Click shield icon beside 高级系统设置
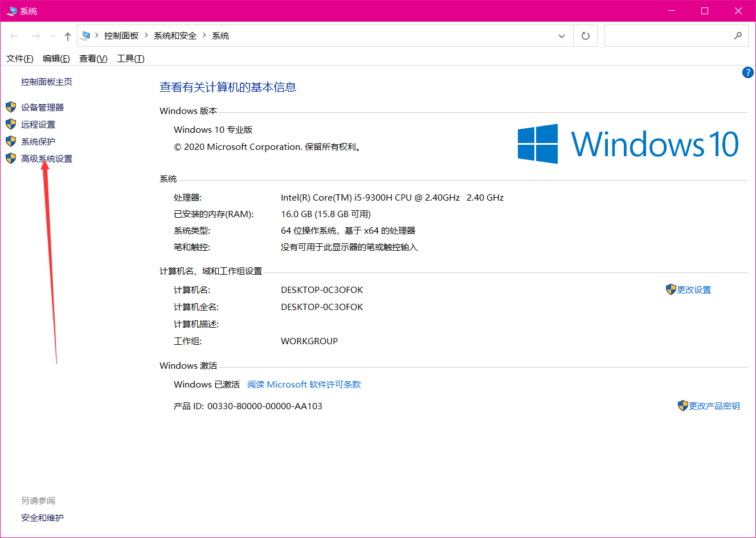 [11, 158]
